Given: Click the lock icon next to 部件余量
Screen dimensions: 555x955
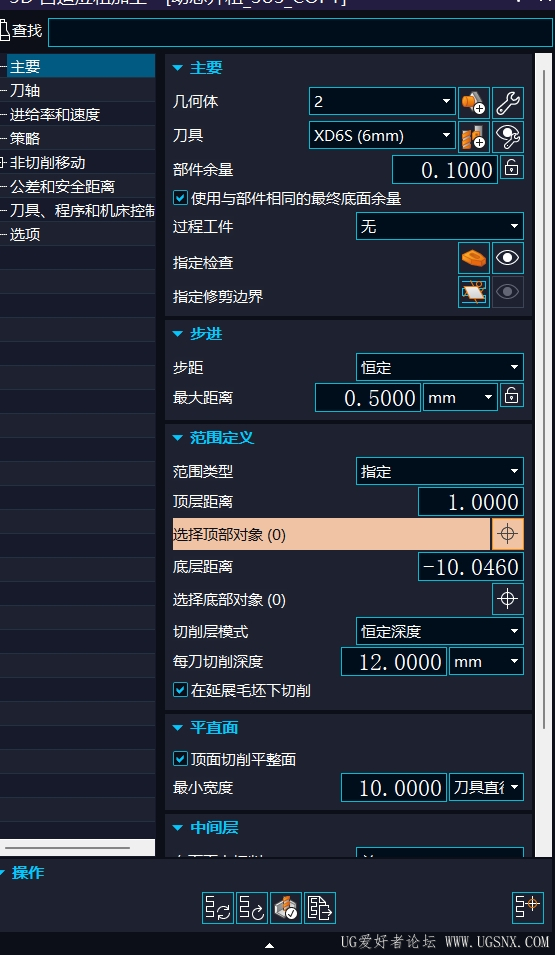Looking at the screenshot, I should click(x=512, y=167).
